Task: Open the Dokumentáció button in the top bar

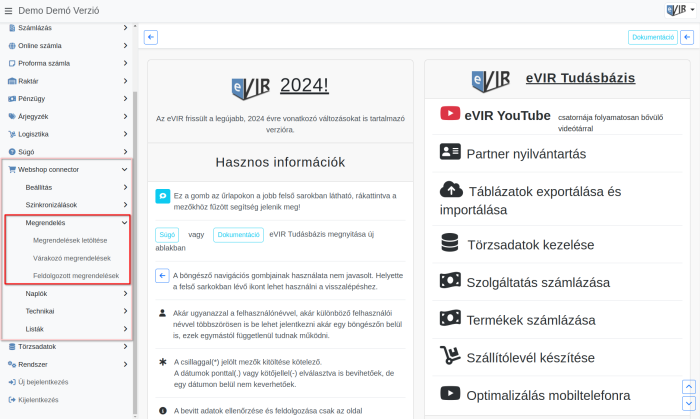Action: pyautogui.click(x=653, y=37)
